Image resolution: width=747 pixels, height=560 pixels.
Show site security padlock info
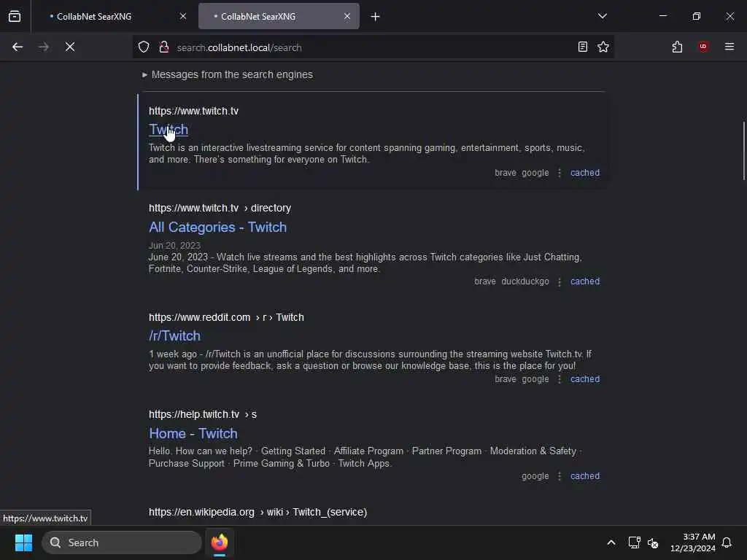coord(164,47)
